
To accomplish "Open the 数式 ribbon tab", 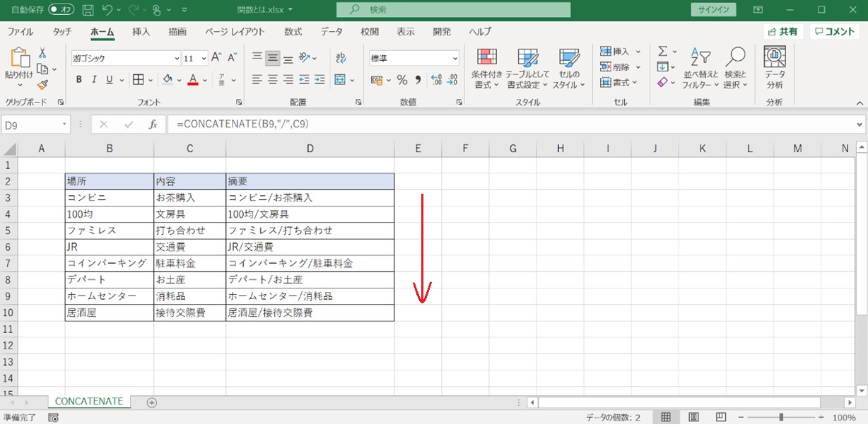I will click(x=293, y=32).
